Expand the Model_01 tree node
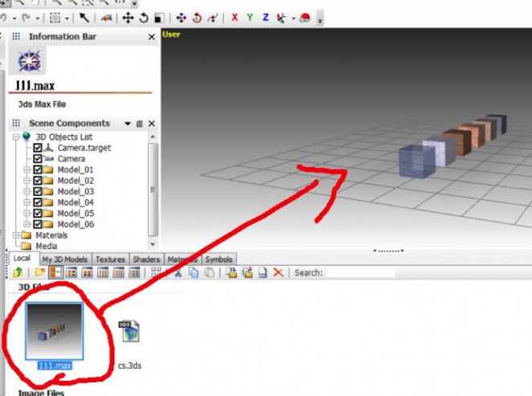 pos(26,169)
